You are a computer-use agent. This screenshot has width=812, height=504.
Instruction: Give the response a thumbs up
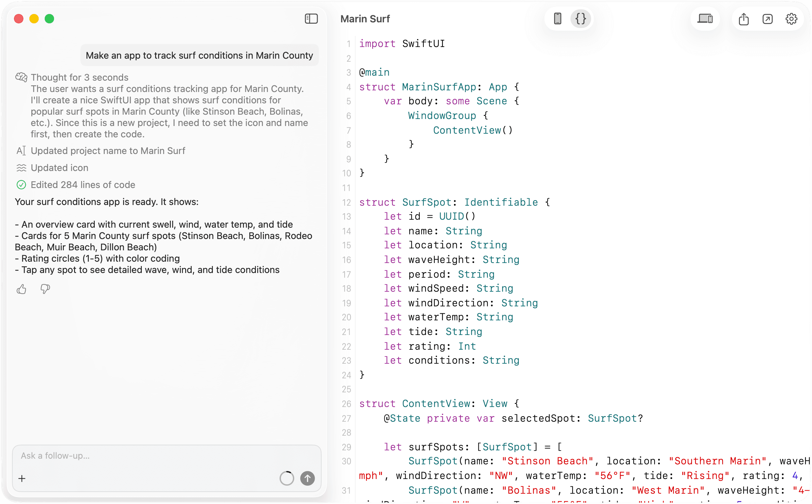click(21, 289)
